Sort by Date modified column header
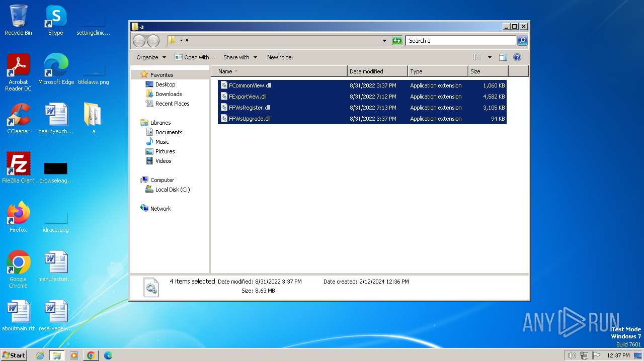The image size is (644, 362). (377, 71)
